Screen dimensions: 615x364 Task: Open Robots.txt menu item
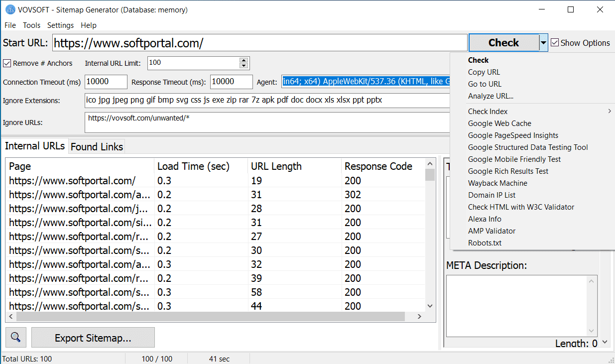click(x=485, y=243)
